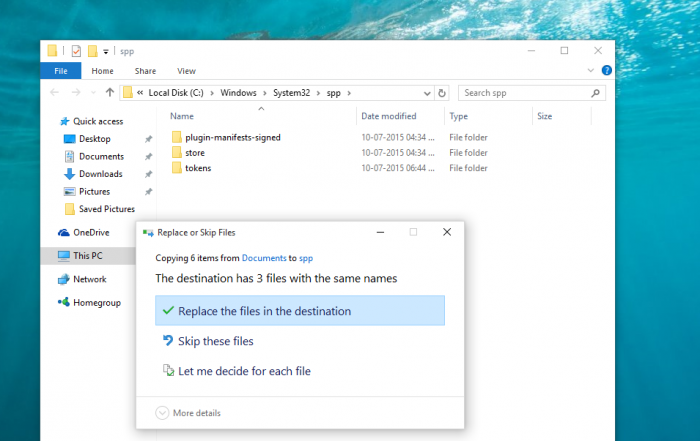The width and height of the screenshot is (700, 441).
Task: Open Downloads in the navigation pane
Action: [93, 174]
